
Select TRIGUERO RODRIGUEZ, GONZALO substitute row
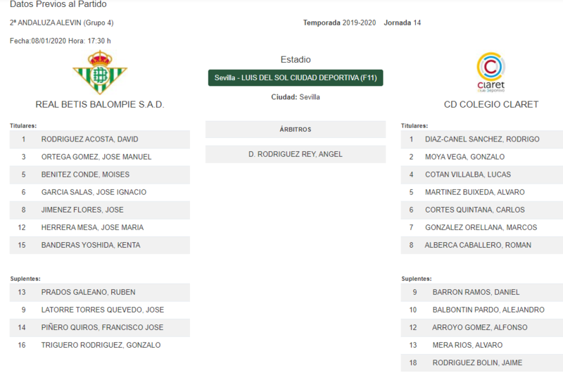coord(100,345)
